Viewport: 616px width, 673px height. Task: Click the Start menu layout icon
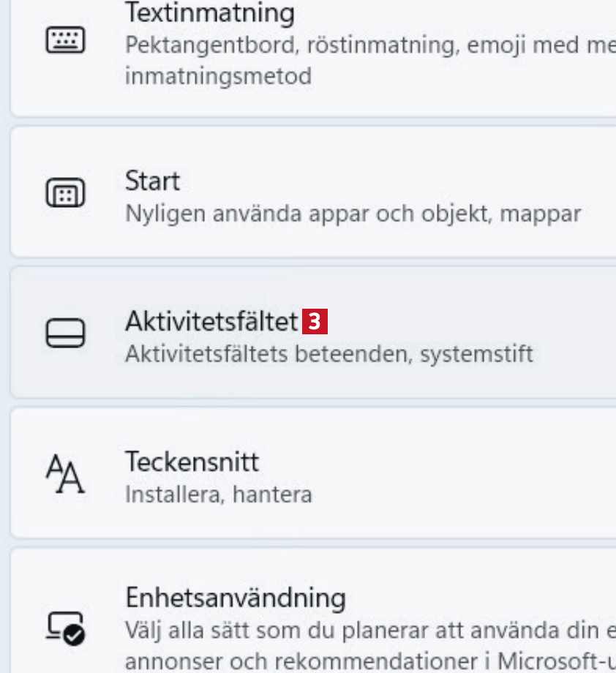[65, 194]
